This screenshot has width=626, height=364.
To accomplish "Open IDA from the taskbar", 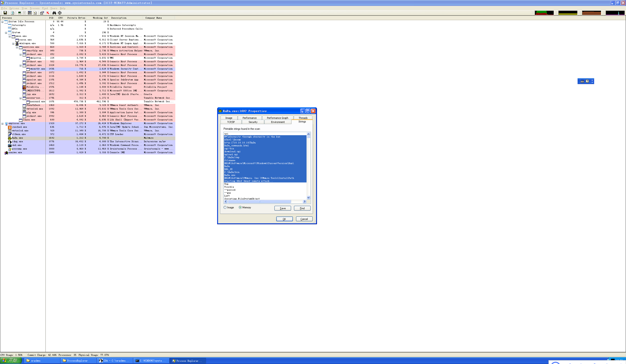I will coord(115,361).
